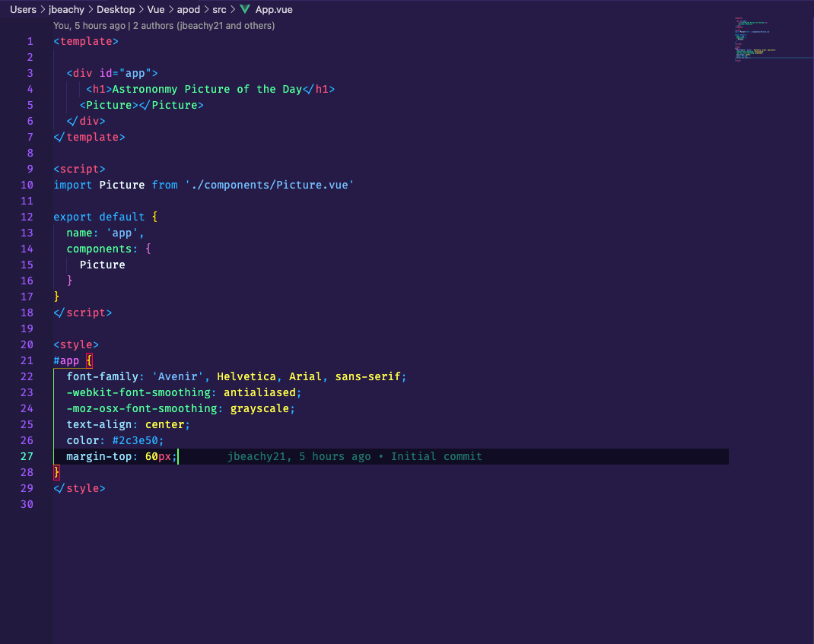Open the Users breadcrumb segment
The height and width of the screenshot is (644, 814).
pos(23,9)
